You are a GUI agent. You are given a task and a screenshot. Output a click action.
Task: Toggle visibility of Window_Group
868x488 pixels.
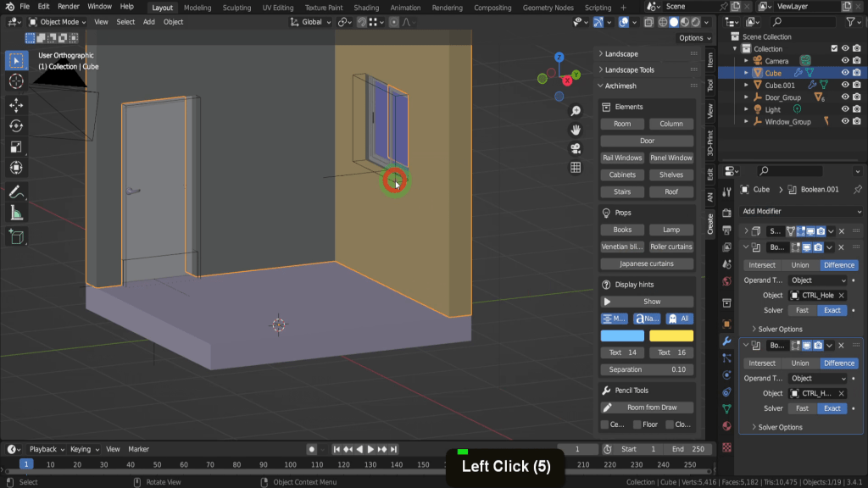(x=845, y=122)
